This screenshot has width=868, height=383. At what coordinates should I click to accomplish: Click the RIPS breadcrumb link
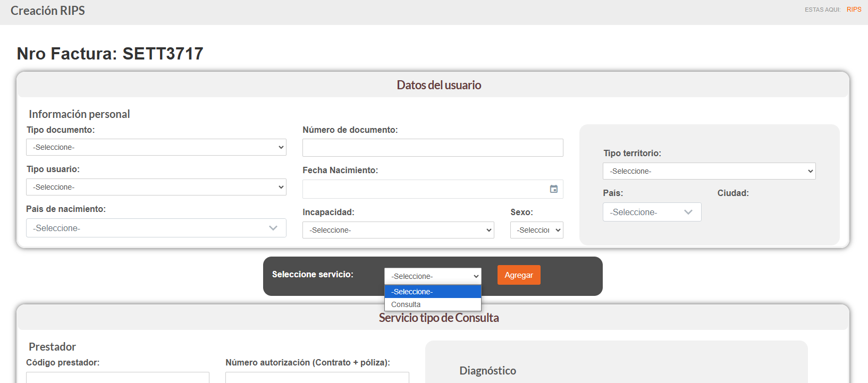coord(854,10)
